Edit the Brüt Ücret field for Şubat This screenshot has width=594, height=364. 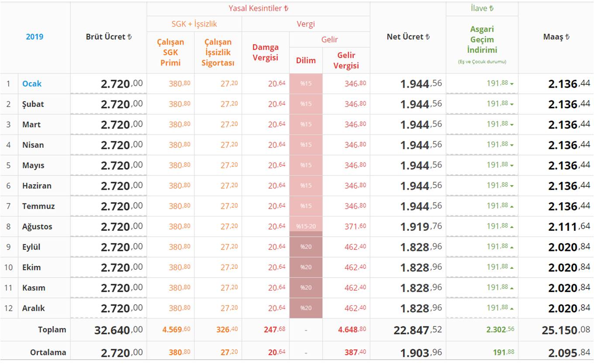(x=108, y=104)
